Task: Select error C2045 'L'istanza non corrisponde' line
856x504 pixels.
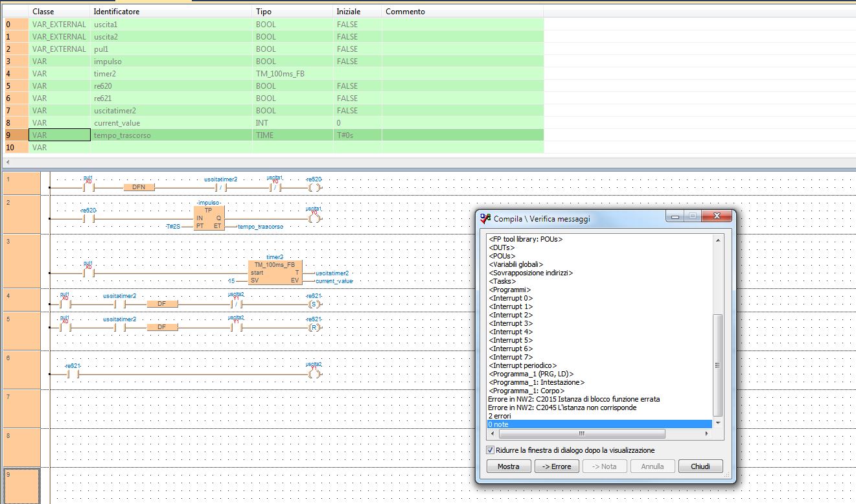Action: click(562, 407)
